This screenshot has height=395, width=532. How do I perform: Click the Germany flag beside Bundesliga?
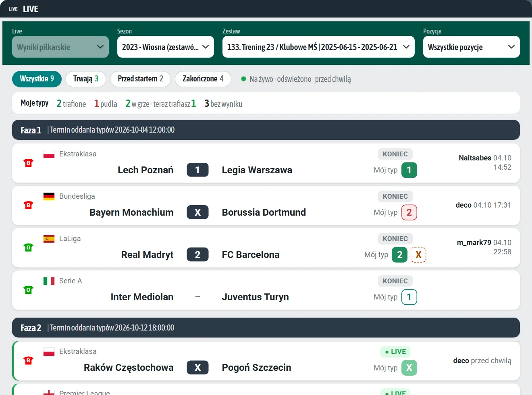pyautogui.click(x=49, y=196)
